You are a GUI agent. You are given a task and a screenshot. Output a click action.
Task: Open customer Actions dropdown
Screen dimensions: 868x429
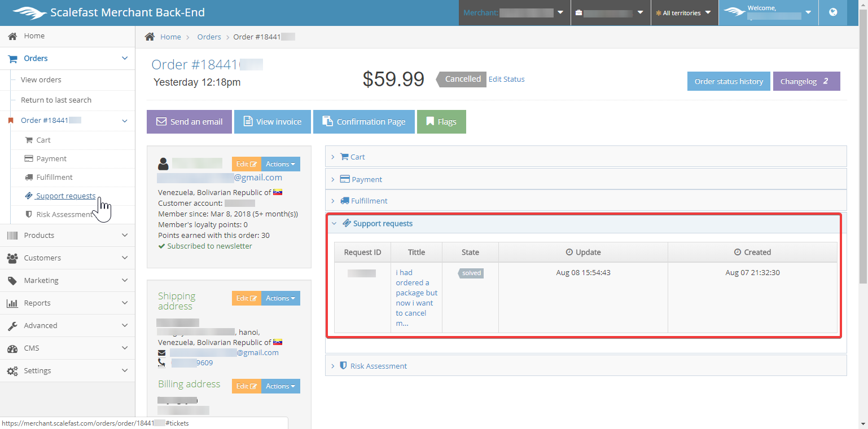pos(280,164)
